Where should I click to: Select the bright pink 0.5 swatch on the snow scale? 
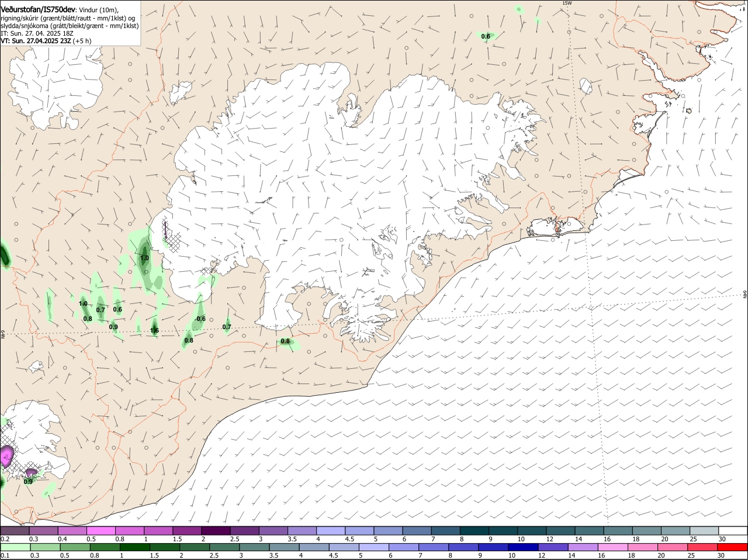101,530
